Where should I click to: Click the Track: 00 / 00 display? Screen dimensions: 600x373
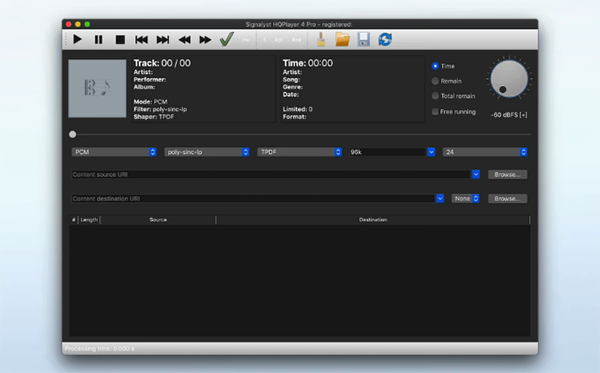click(x=162, y=63)
